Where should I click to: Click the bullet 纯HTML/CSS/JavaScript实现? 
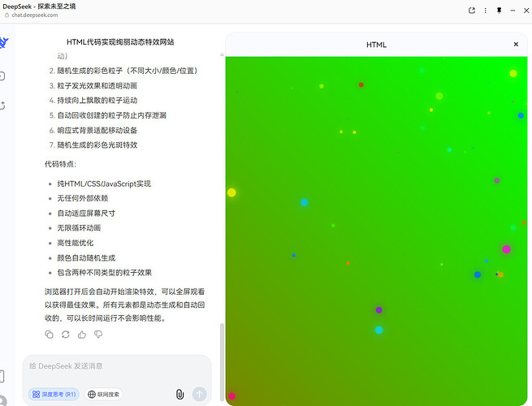[x=104, y=184]
